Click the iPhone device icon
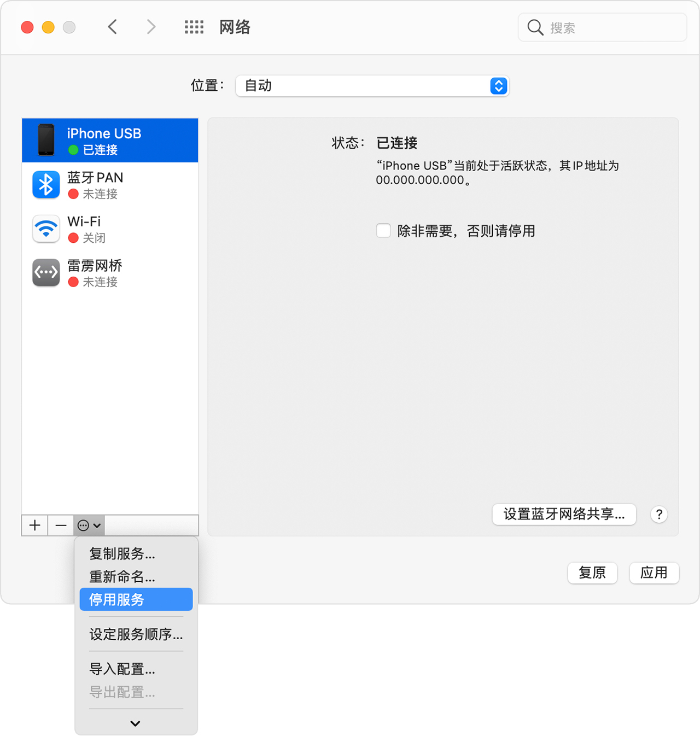700x736 pixels. coord(46,140)
